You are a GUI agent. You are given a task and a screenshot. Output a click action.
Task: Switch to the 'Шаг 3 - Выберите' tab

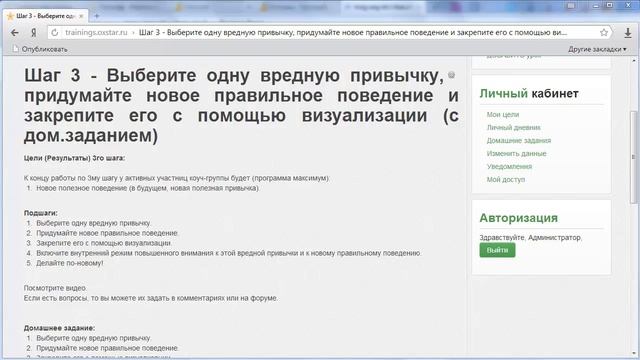tap(45, 16)
